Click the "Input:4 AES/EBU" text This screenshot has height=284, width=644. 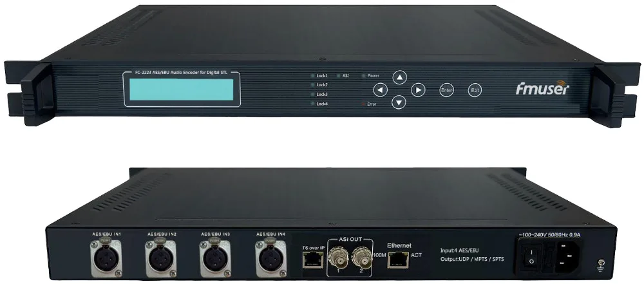pyautogui.click(x=459, y=251)
